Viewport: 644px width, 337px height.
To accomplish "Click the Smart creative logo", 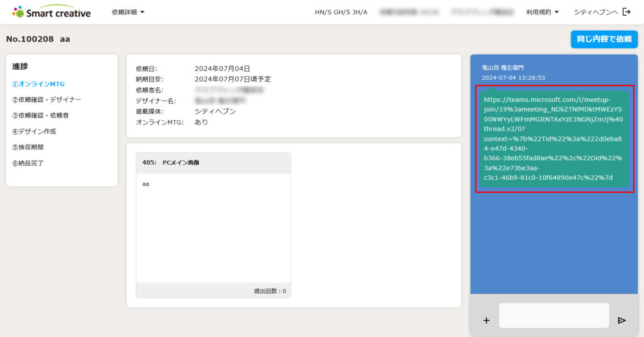I will click(52, 12).
